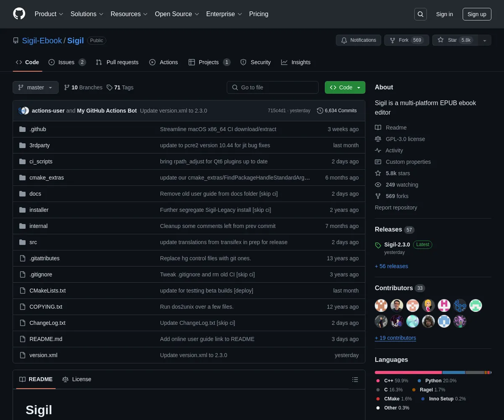
Task: Star the Sigil repository
Action: [x=454, y=40]
